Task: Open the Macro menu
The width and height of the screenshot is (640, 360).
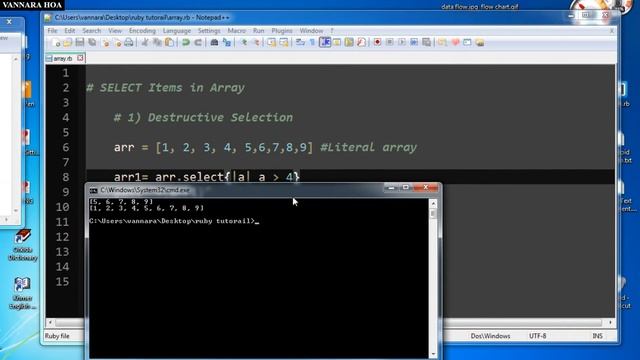Action: pos(236,31)
